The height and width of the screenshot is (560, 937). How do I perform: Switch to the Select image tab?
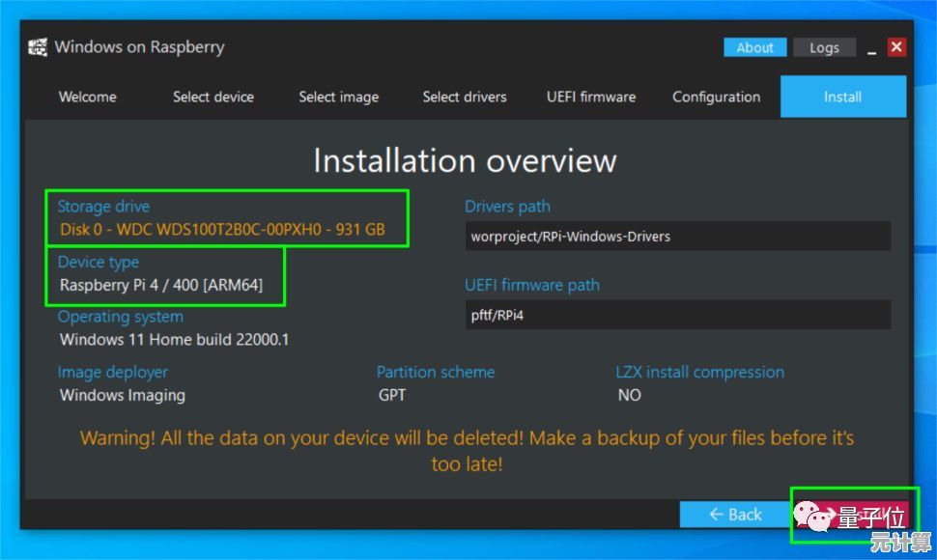338,97
